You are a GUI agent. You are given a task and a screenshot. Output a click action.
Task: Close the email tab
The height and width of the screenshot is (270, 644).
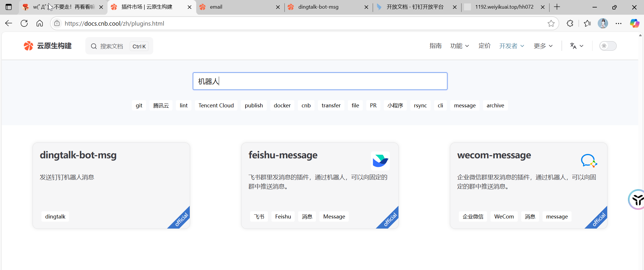click(x=278, y=7)
